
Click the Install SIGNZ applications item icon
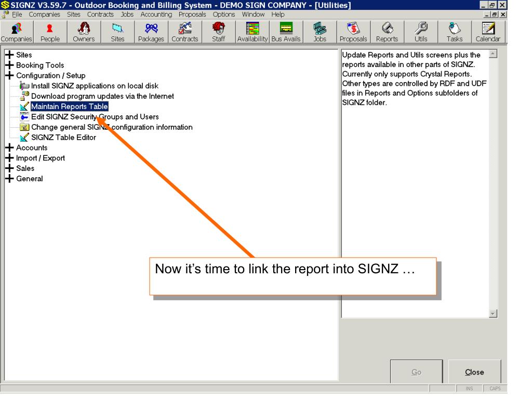(24, 86)
